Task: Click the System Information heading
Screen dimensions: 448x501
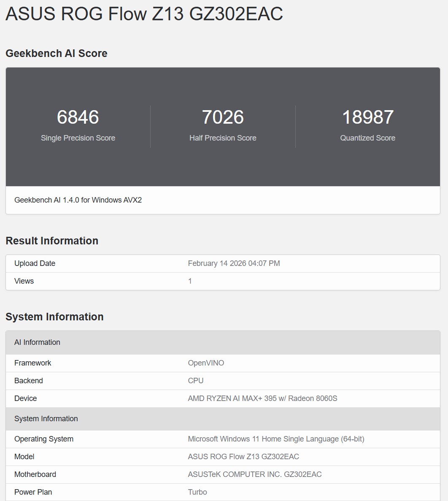Action: pyautogui.click(x=54, y=317)
